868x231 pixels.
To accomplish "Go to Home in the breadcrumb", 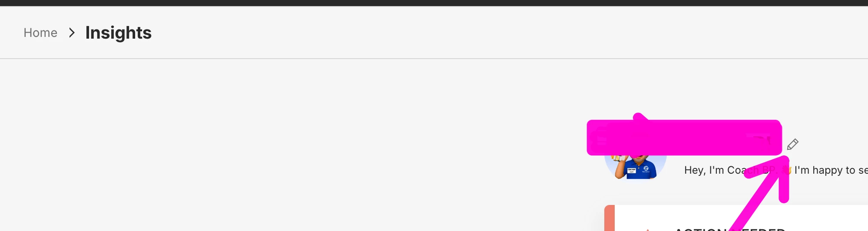I will [x=40, y=33].
